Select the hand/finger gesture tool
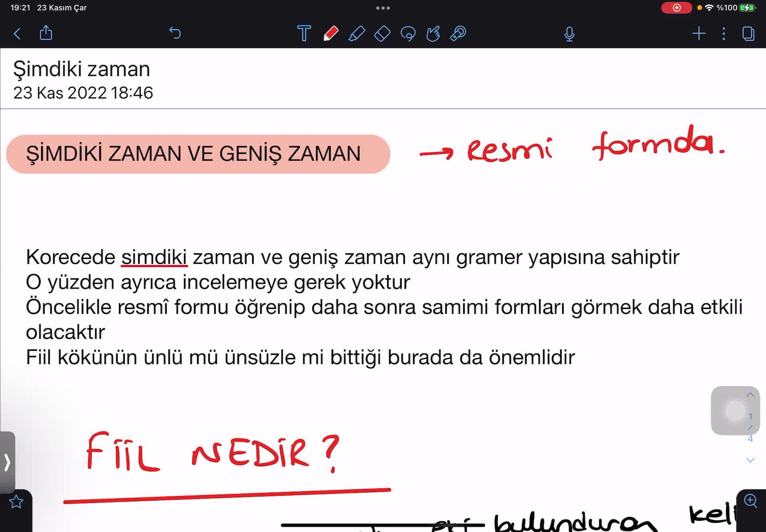The width and height of the screenshot is (766, 532). click(x=433, y=33)
